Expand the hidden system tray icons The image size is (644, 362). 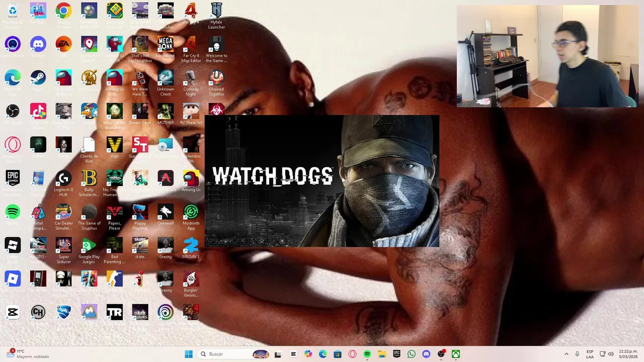tap(566, 354)
